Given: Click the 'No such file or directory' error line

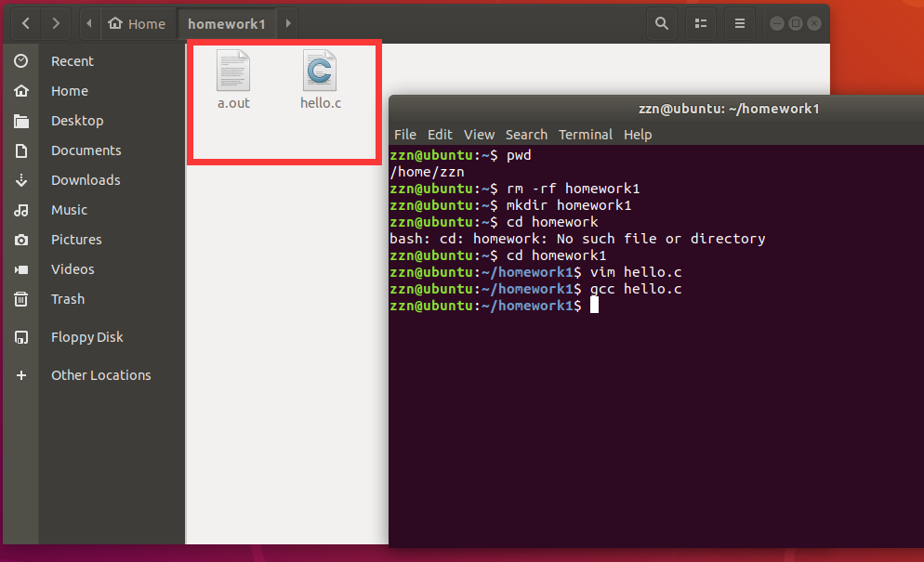Looking at the screenshot, I should tap(577, 239).
